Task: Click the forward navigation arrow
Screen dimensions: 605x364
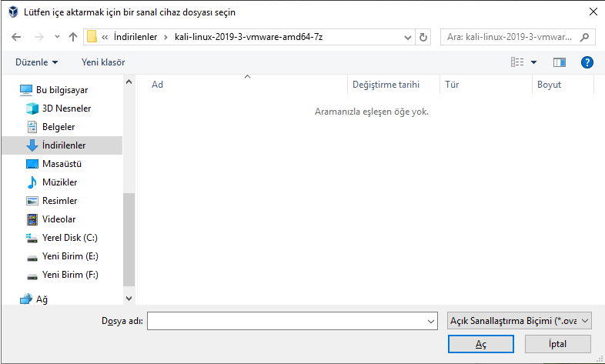Action: point(39,37)
